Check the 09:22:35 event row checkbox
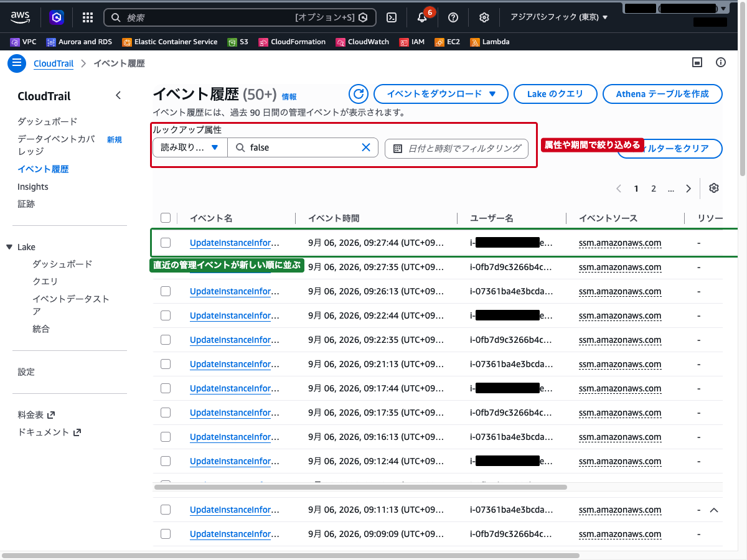747x560 pixels. tap(166, 340)
